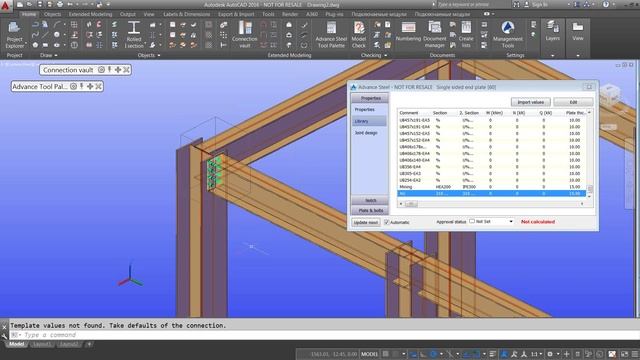Image resolution: width=640 pixels, height=360 pixels.
Task: Expand the View panel arrow
Action: (578, 55)
